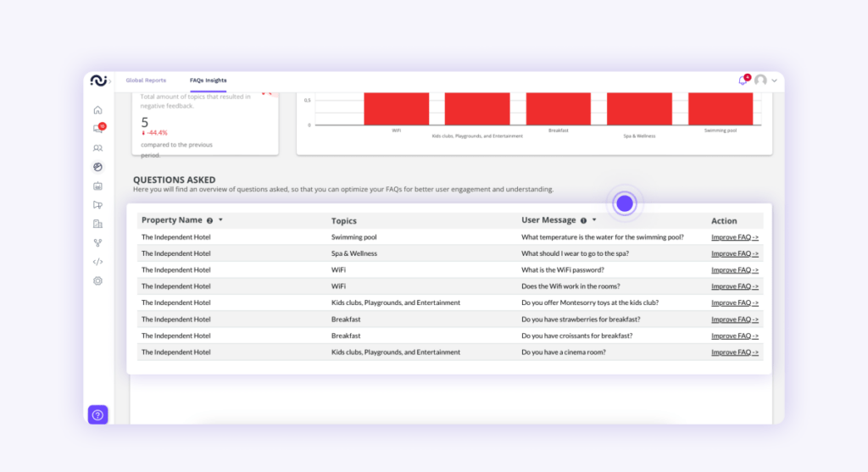Click Improve FAQ for WiFi password question

point(734,269)
